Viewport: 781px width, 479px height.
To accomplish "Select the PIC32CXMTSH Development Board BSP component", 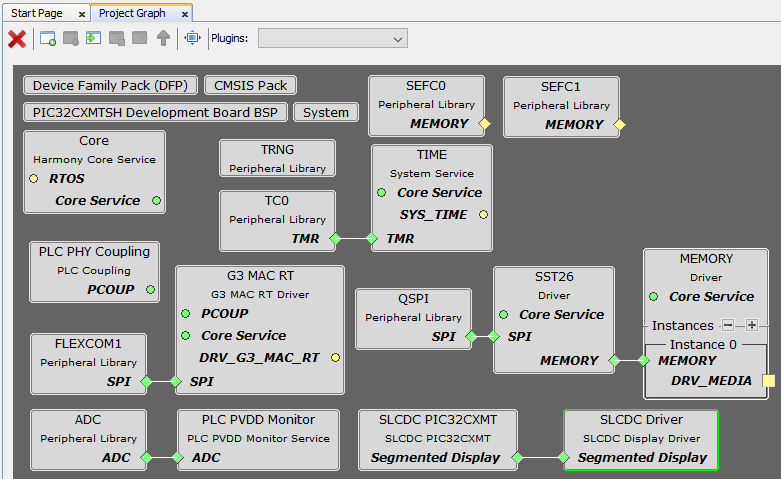I will click(155, 112).
